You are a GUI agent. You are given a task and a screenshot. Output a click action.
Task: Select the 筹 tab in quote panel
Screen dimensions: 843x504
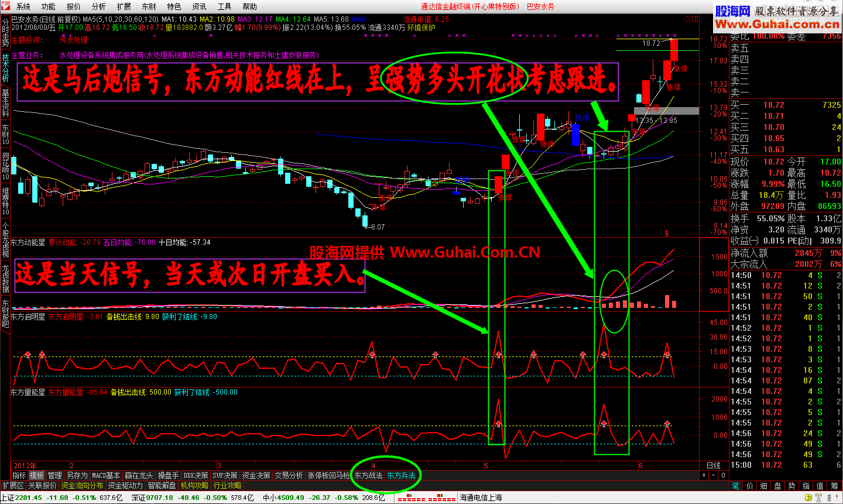pyautogui.click(x=834, y=486)
